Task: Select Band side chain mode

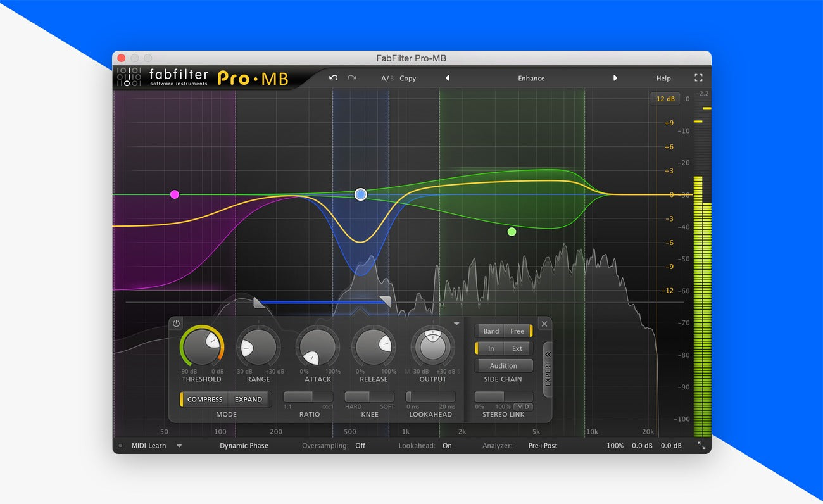Action: 491,331
